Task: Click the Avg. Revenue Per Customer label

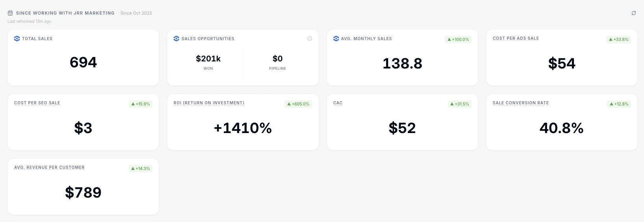Action: click(49, 167)
